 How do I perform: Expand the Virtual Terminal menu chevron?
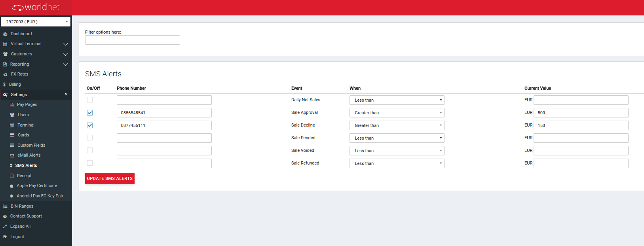[x=66, y=44]
